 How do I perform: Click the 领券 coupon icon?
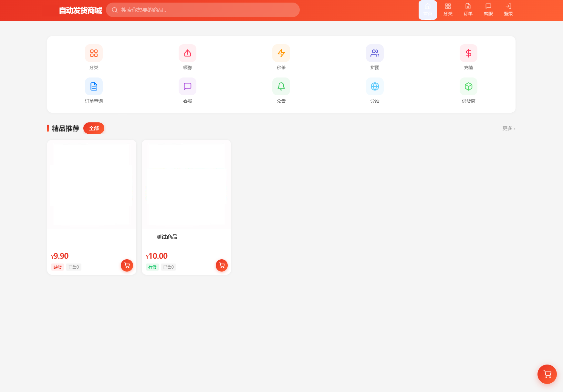pyautogui.click(x=187, y=53)
